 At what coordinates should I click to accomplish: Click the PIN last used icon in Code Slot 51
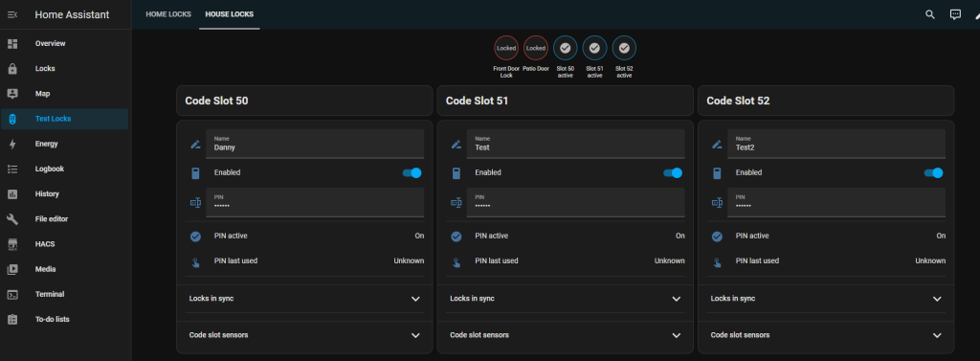457,261
